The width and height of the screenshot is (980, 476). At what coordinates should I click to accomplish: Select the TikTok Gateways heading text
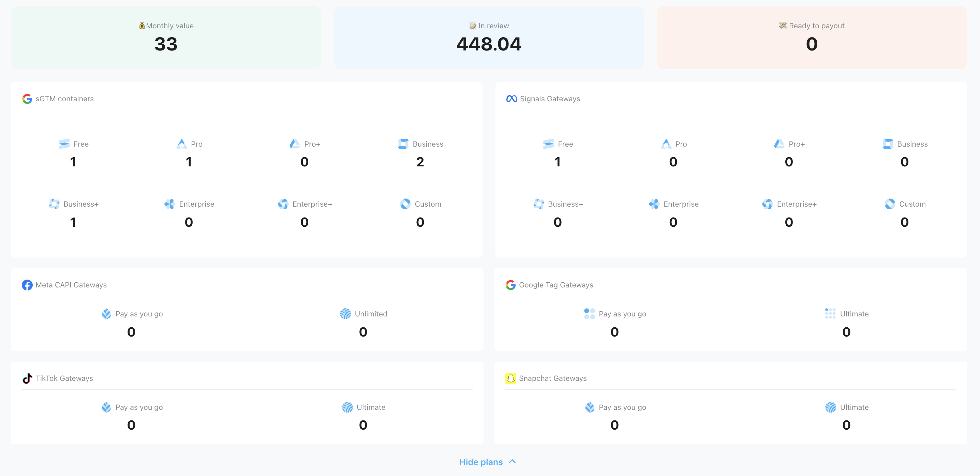(x=64, y=378)
